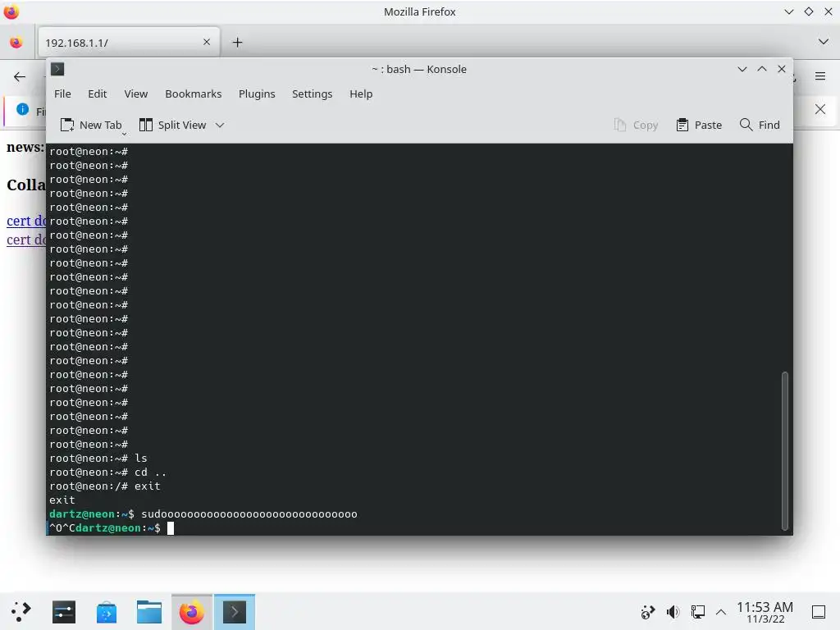Switch to Konsole in the taskbar
Screen dimensions: 840x630
235,612
